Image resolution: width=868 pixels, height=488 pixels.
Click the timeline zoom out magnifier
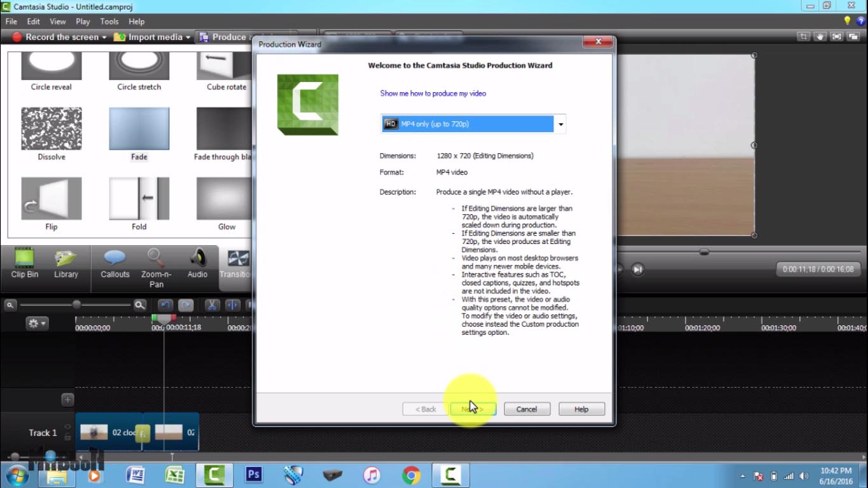10,305
